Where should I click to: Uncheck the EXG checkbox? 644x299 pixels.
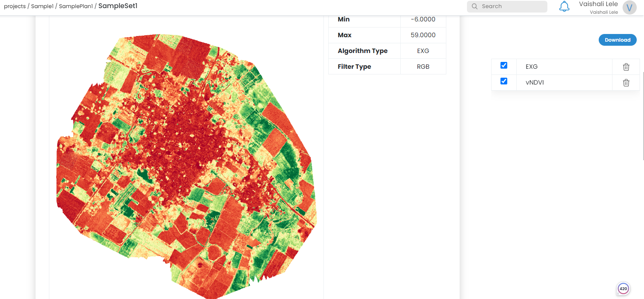(504, 66)
